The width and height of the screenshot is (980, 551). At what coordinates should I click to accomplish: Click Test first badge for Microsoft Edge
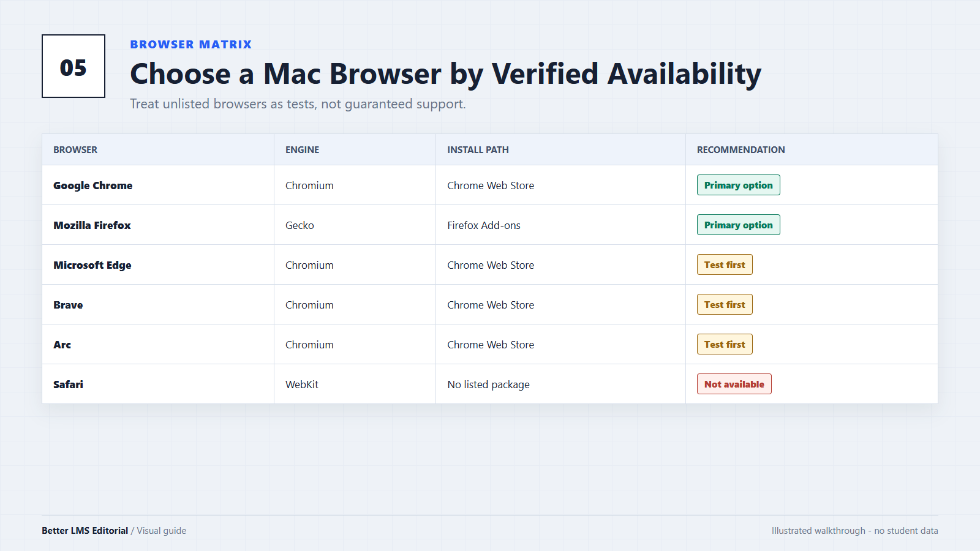pos(725,264)
